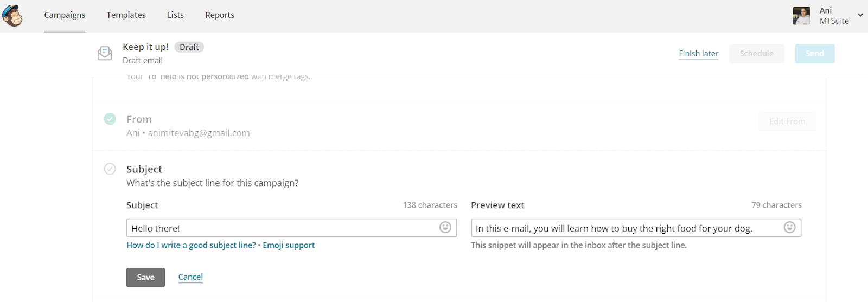The image size is (868, 302).
Task: Click the Subject section checkmark circle
Action: pos(110,169)
